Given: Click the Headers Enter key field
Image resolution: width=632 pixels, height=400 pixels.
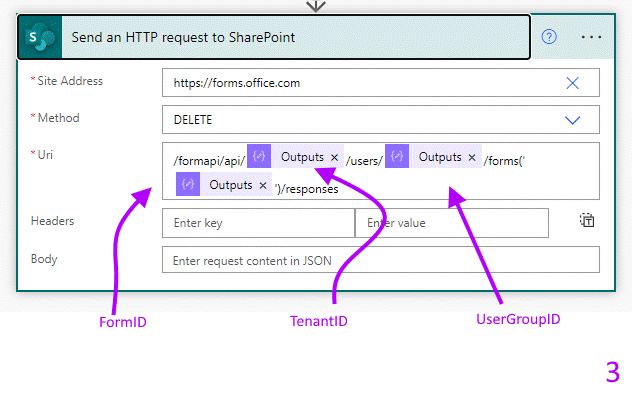Looking at the screenshot, I should pos(258,223).
